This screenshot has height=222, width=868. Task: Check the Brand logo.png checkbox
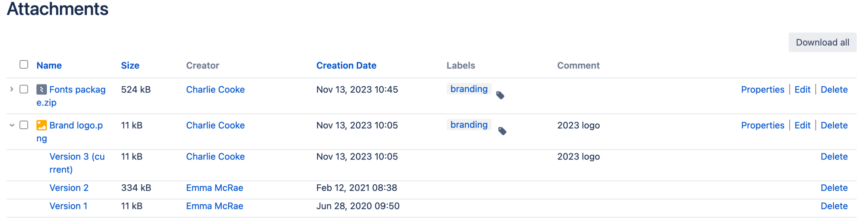[24, 125]
